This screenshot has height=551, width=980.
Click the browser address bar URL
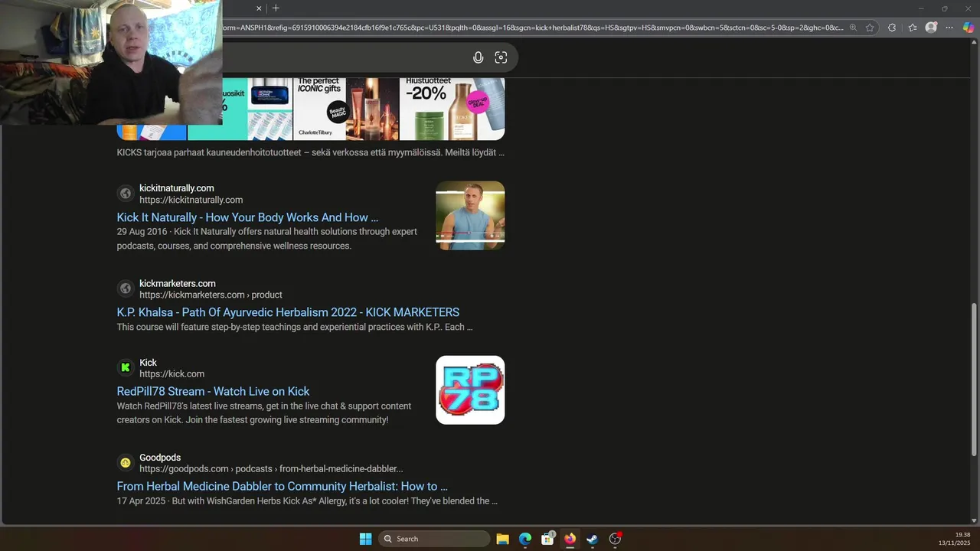[532, 28]
